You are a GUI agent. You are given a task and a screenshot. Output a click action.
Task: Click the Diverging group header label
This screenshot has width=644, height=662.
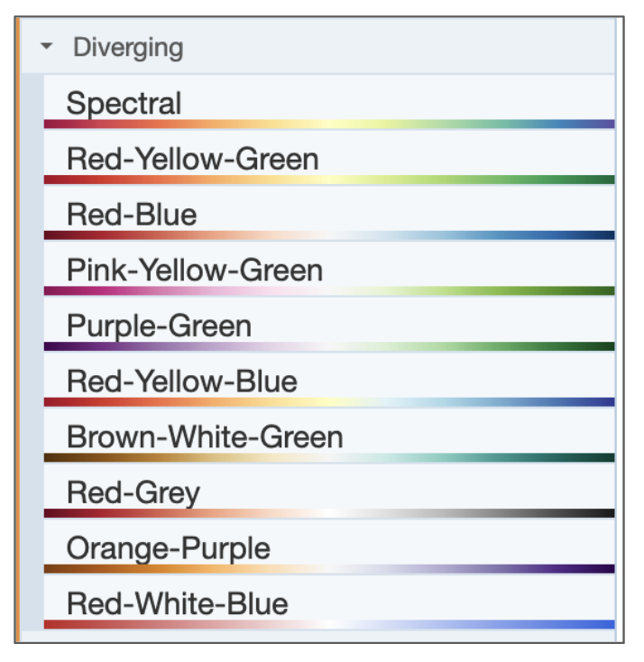coord(128,48)
